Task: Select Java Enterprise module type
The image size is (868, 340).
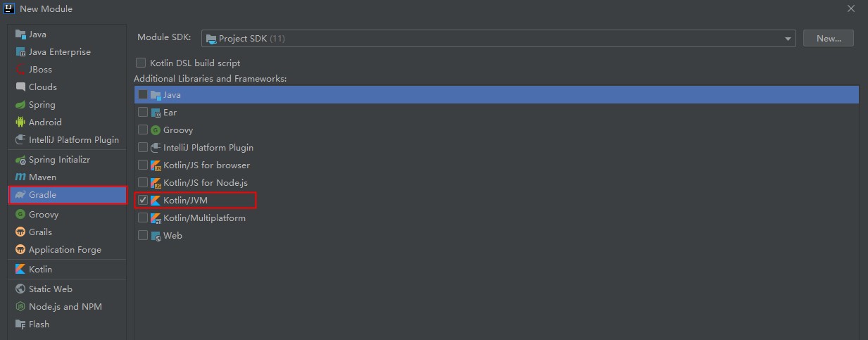Action: (59, 52)
